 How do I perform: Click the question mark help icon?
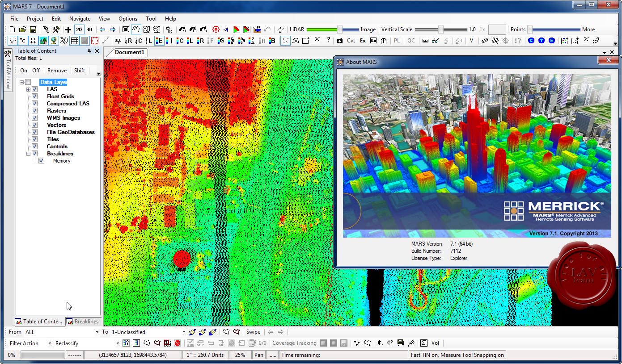click(x=329, y=40)
